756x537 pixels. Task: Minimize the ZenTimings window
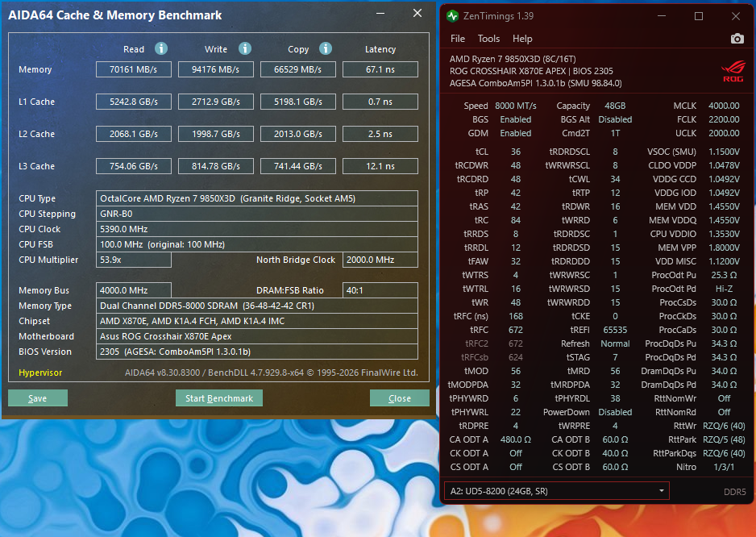(x=662, y=16)
